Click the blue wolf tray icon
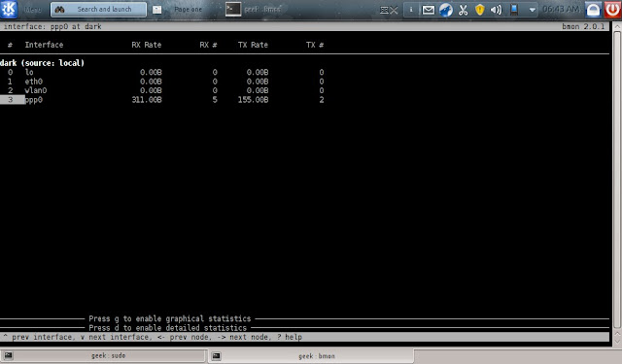The width and height of the screenshot is (622, 364). 445,10
